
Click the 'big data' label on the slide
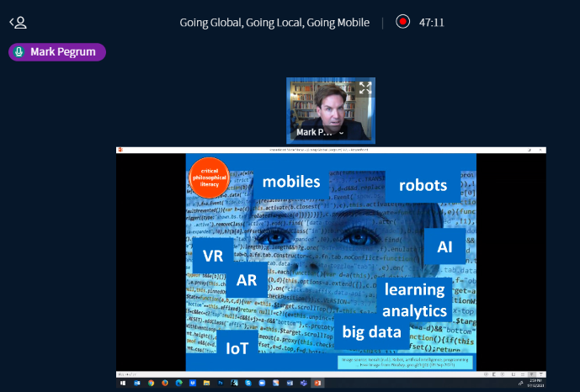click(372, 331)
